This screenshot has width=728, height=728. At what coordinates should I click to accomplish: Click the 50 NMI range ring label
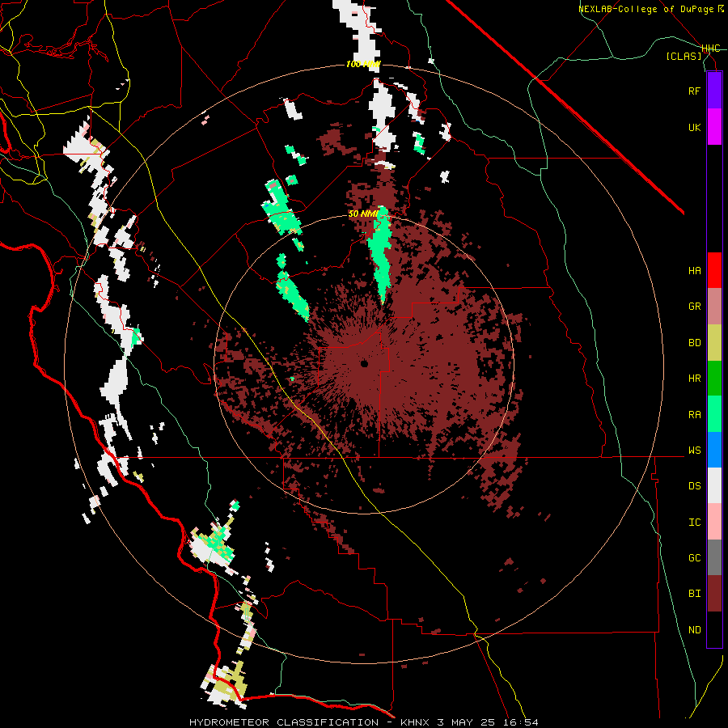coord(363,214)
